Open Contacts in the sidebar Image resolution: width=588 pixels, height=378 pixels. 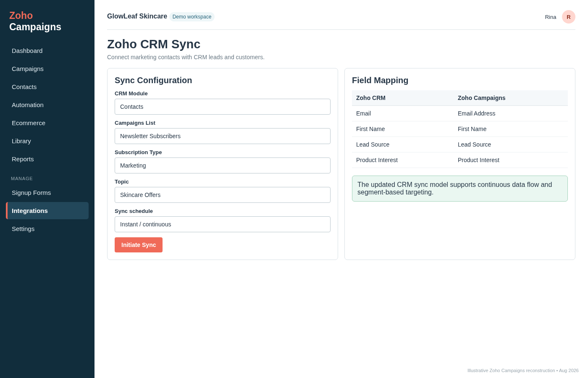coord(47,87)
